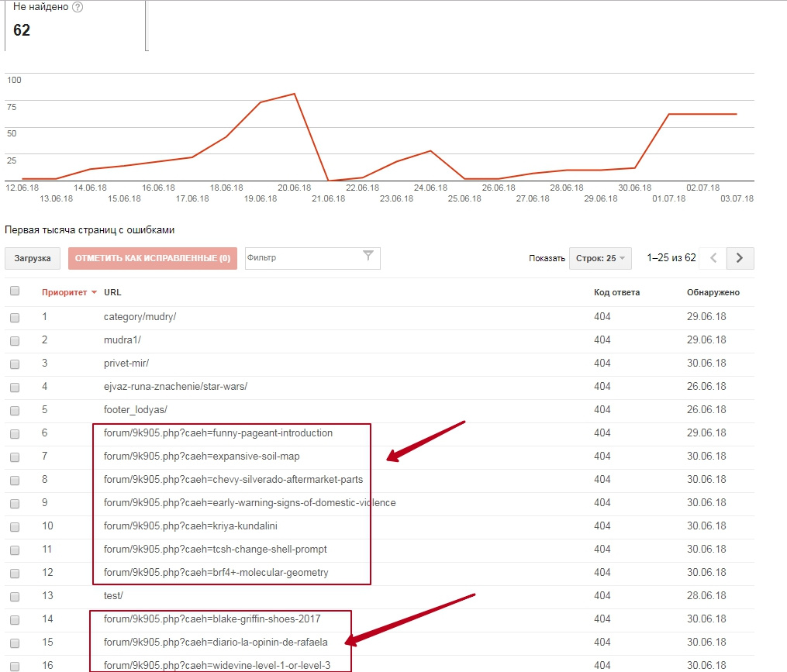This screenshot has height=672, width=787.
Task: Open the mudra1/ URL
Action: pyautogui.click(x=123, y=339)
